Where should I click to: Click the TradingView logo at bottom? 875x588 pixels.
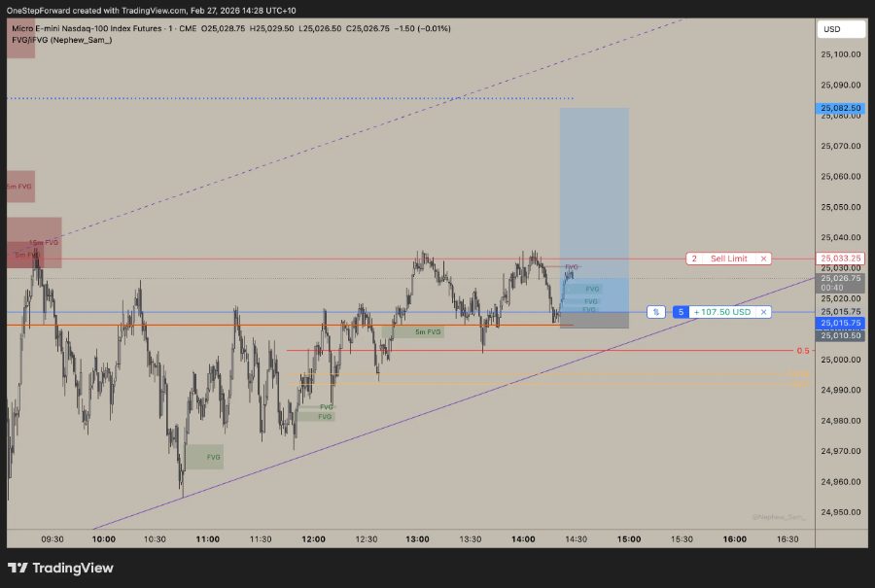[60, 568]
